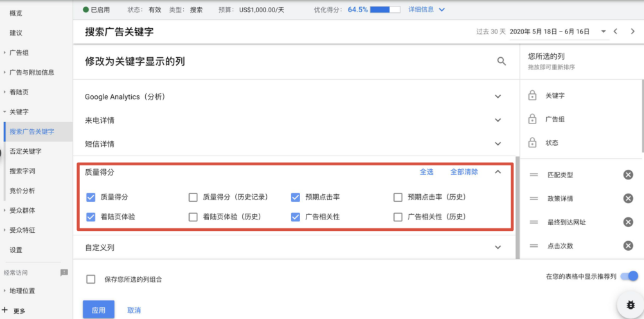This screenshot has width=644, height=319.
Task: Click the lock icon next to 状态
Action: [x=532, y=143]
